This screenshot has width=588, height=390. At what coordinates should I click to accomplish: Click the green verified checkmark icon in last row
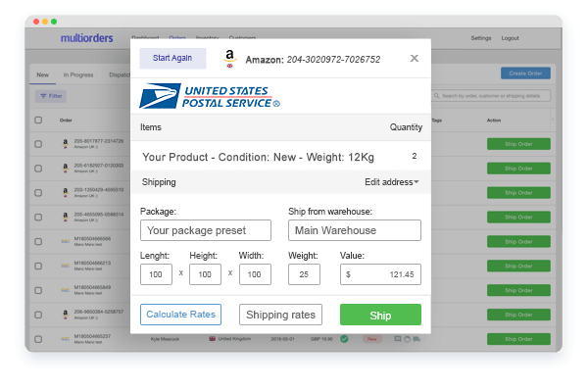coord(344,339)
